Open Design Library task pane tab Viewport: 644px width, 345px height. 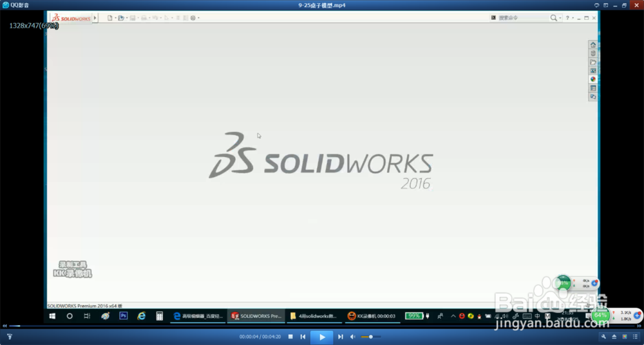click(592, 53)
